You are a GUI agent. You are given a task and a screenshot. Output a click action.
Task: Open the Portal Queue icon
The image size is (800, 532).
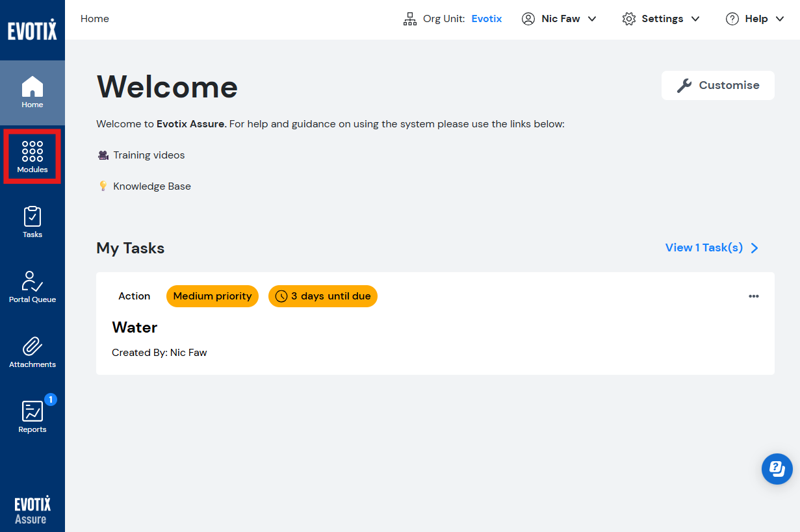pos(32,281)
